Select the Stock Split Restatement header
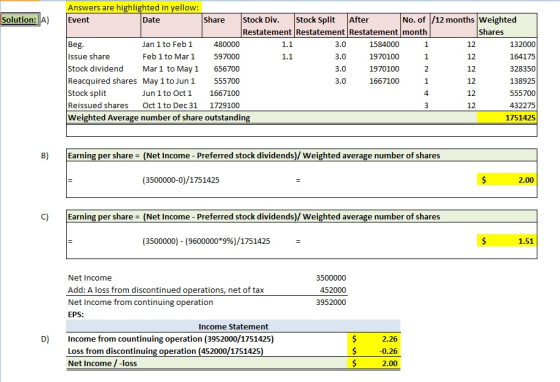The width and height of the screenshot is (560, 382). pos(320,26)
